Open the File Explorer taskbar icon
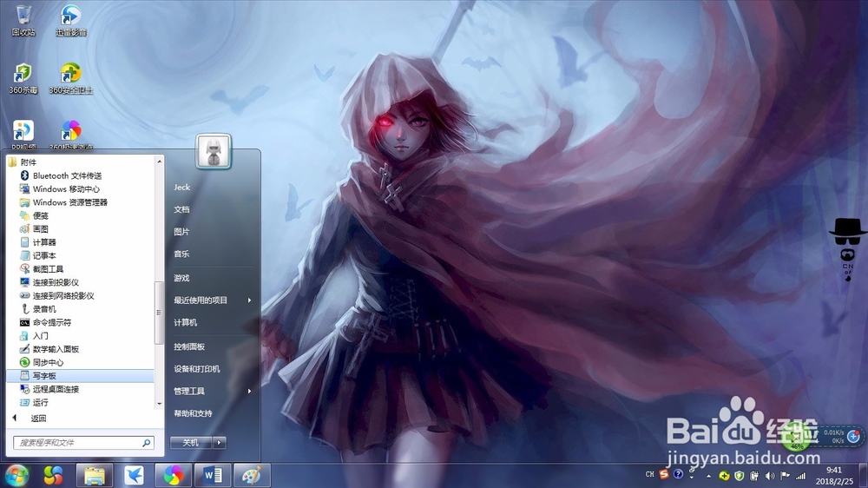Screen dimensions: 868x488 click(95, 475)
